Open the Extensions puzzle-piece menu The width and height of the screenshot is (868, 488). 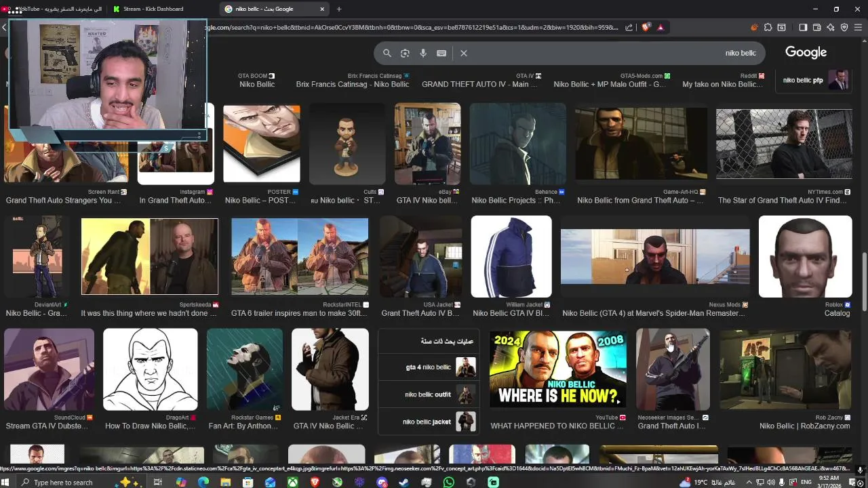(x=768, y=27)
